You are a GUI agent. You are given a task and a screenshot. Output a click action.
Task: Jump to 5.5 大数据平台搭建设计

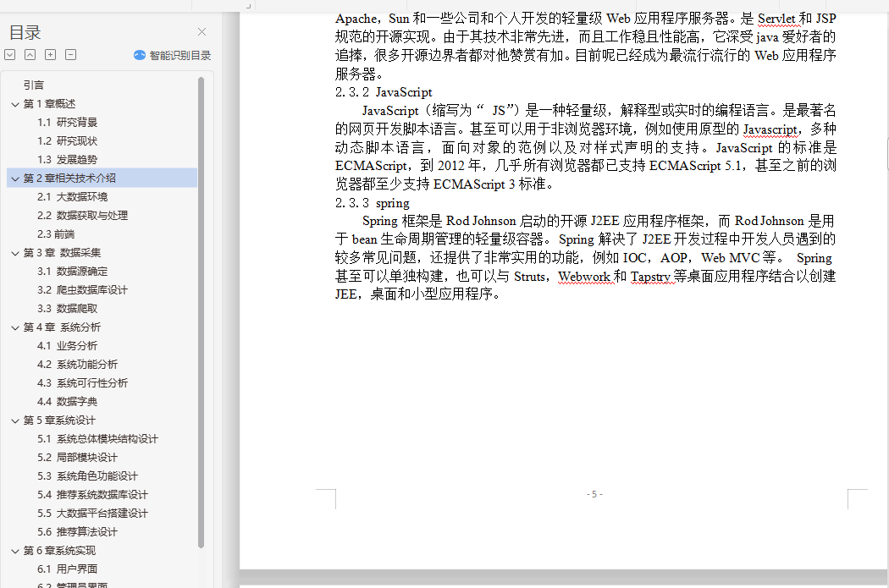pos(93,514)
